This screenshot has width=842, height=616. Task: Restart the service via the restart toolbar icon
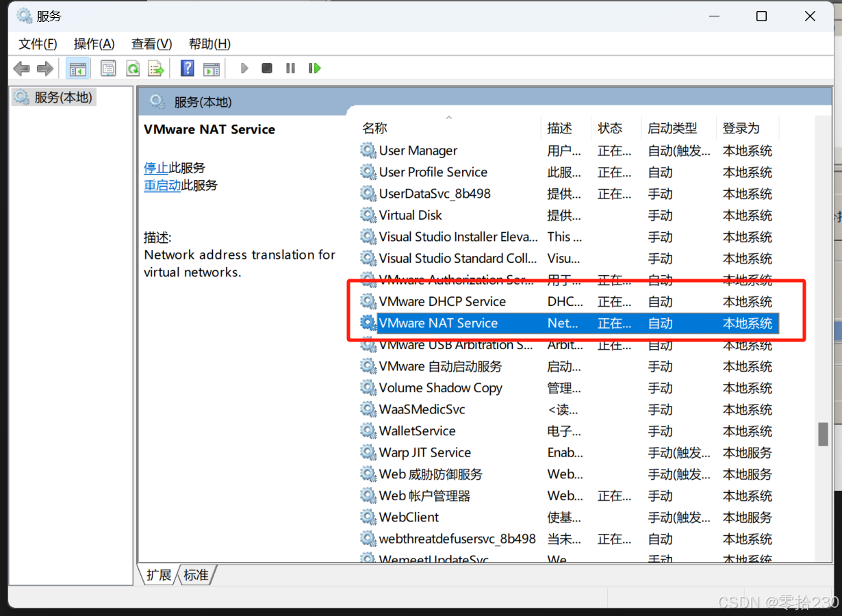pos(314,68)
